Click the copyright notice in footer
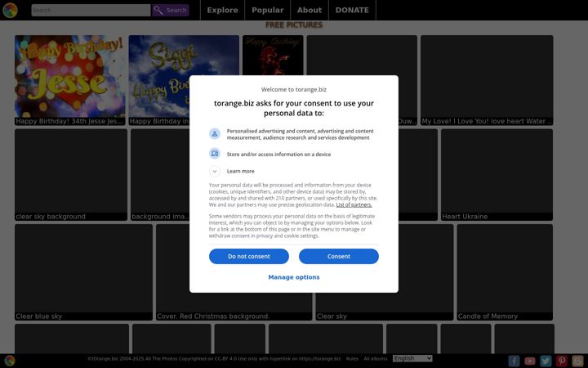 click(214, 359)
